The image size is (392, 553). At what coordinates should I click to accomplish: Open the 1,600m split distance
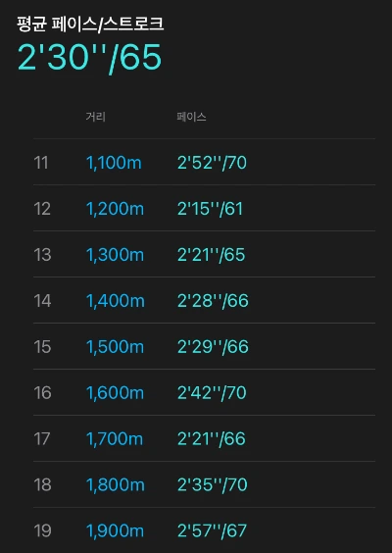click(x=115, y=393)
